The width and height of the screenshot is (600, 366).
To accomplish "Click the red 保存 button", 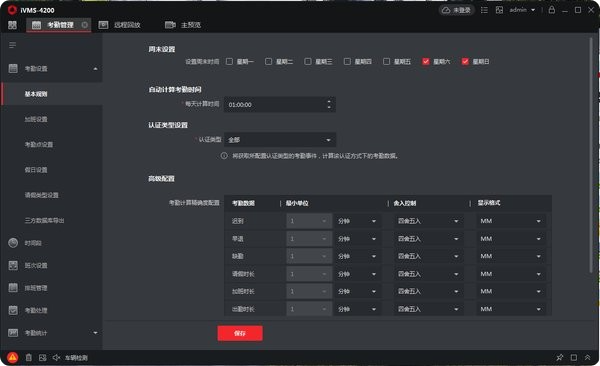I will 240,333.
